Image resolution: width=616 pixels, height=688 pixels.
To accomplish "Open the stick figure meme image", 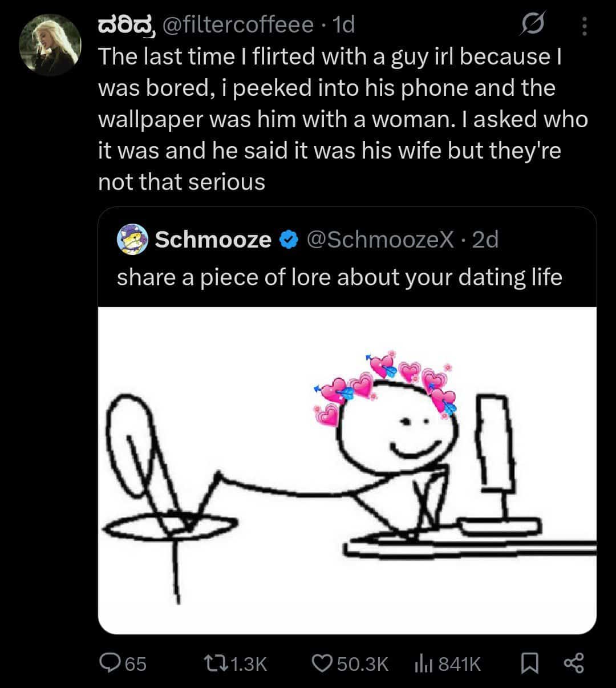I will 347,470.
